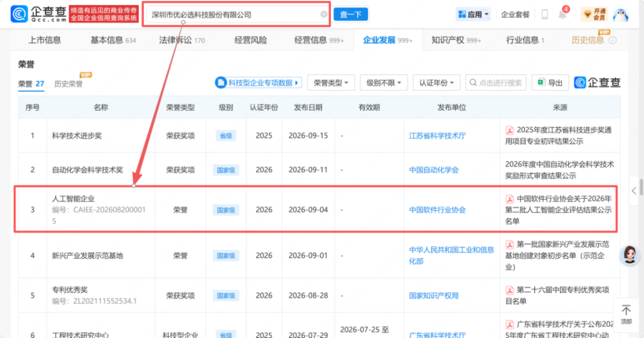
Task: Open the 开通会员 membership badge
Action: 595,14
